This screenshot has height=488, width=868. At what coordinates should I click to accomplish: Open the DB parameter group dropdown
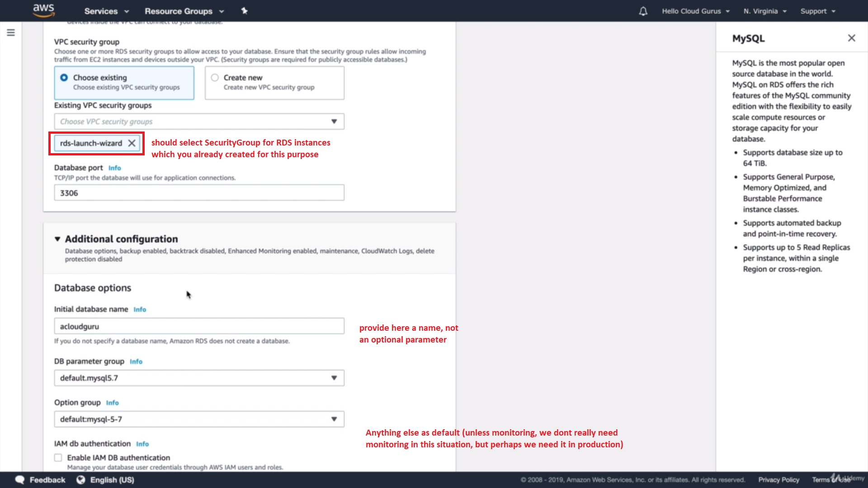pyautogui.click(x=199, y=378)
